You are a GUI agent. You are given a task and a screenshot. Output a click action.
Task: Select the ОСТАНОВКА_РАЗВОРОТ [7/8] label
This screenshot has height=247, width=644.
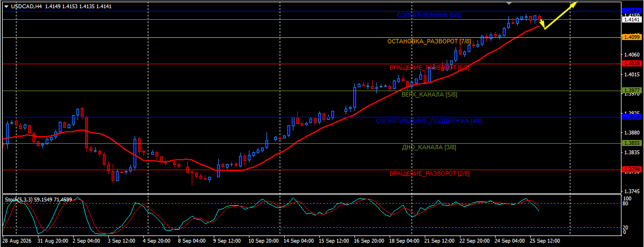(x=429, y=42)
